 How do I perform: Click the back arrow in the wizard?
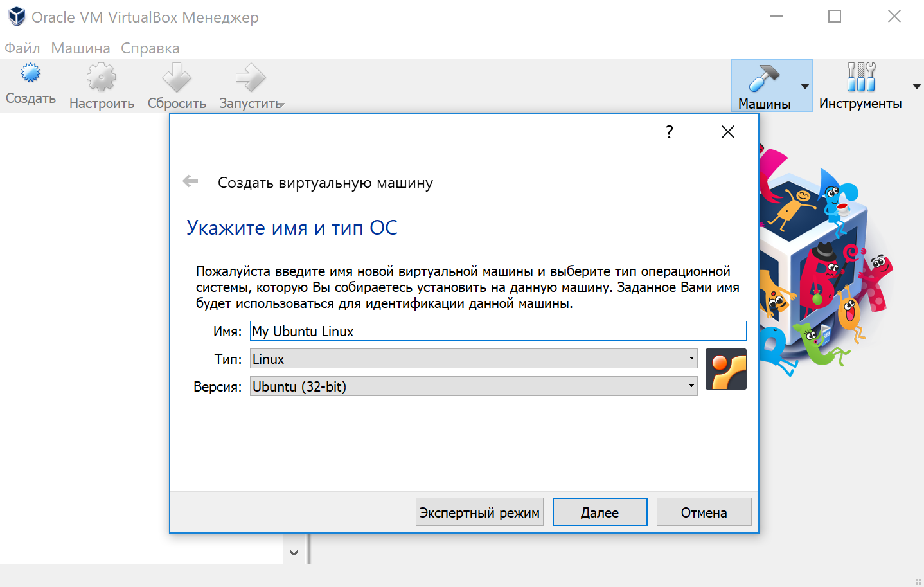click(x=190, y=181)
